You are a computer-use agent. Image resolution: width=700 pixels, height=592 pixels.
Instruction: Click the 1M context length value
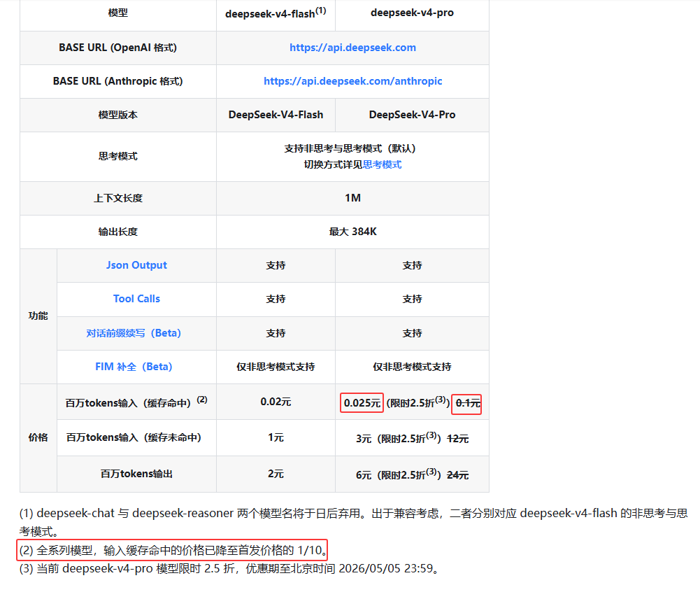pyautogui.click(x=352, y=198)
